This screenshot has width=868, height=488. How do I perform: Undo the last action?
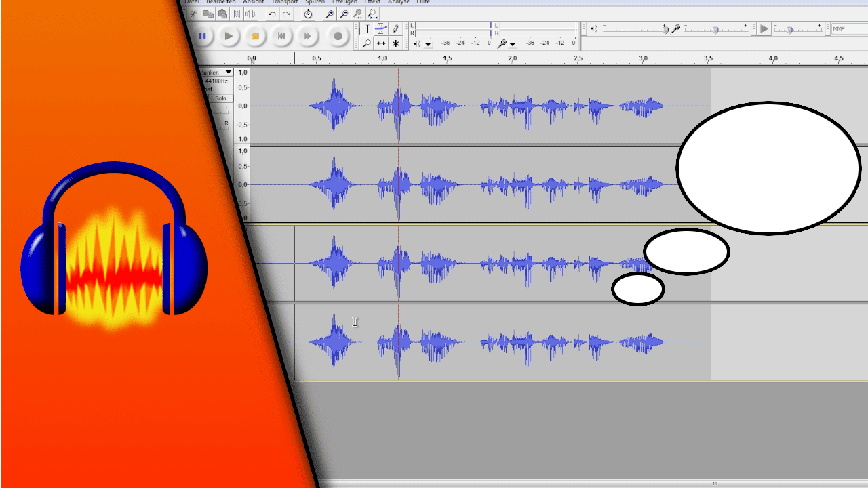(272, 14)
